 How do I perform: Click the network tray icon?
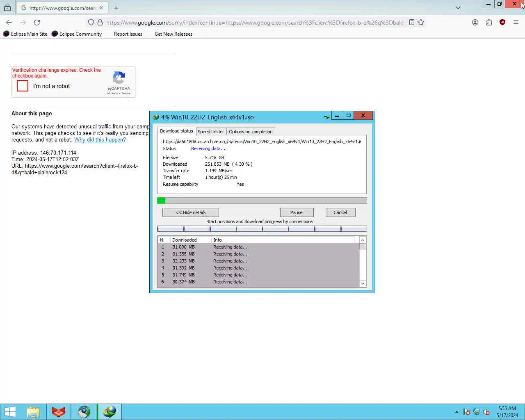click(x=477, y=412)
